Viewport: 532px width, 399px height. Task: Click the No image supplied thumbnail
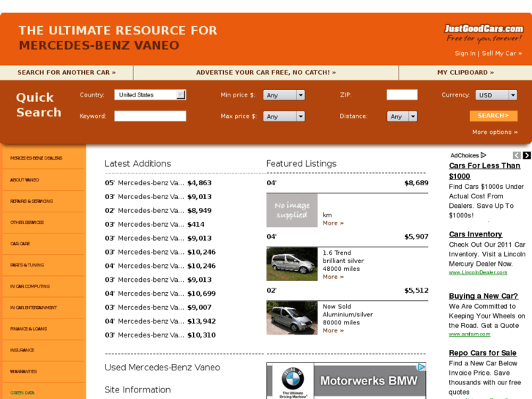pyautogui.click(x=292, y=210)
